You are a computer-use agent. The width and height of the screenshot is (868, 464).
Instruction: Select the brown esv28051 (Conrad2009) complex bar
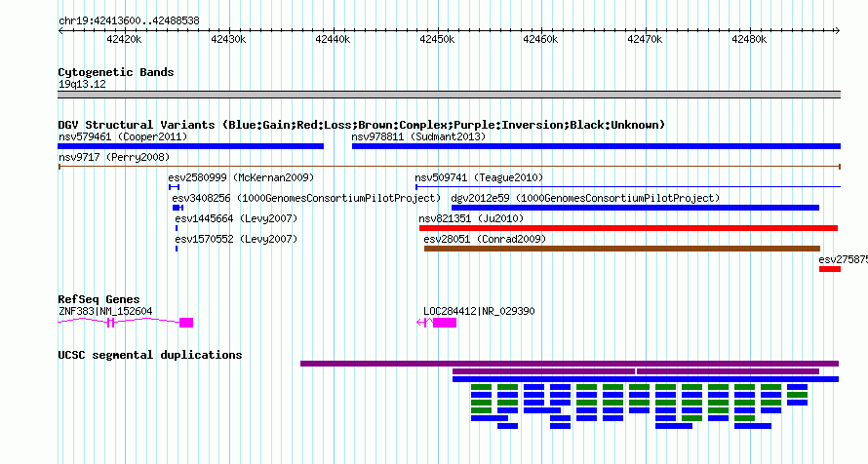click(x=621, y=249)
